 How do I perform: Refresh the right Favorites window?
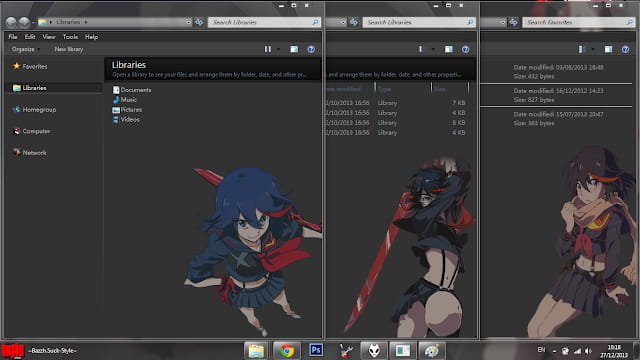(x=513, y=22)
